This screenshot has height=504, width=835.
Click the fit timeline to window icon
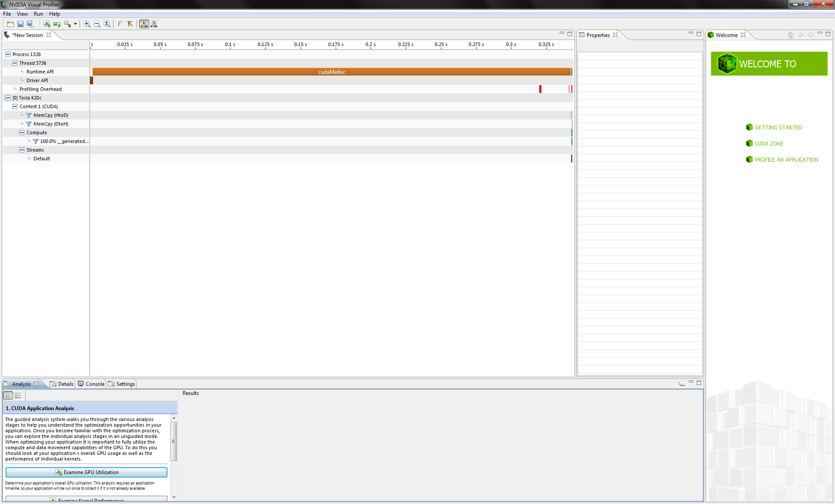tap(107, 24)
